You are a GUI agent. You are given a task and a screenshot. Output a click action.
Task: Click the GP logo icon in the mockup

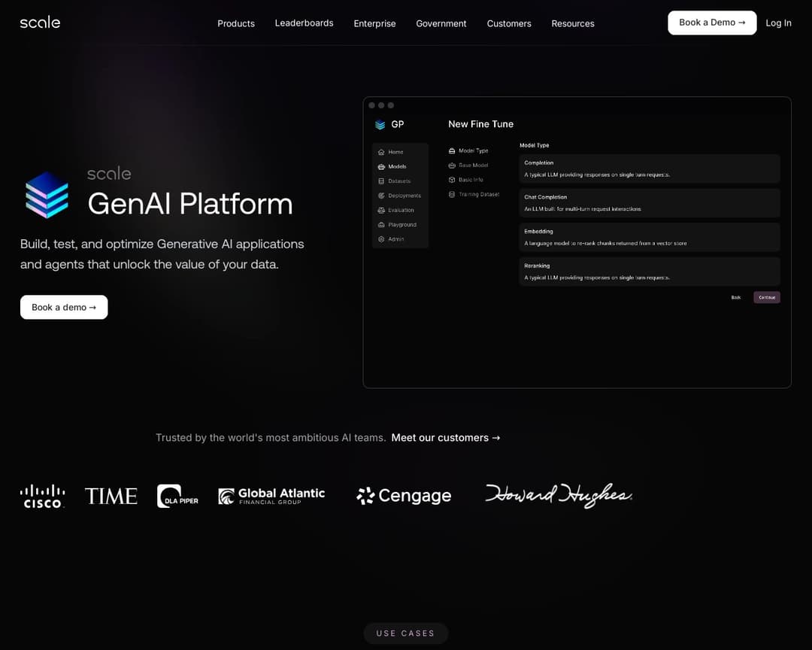380,124
